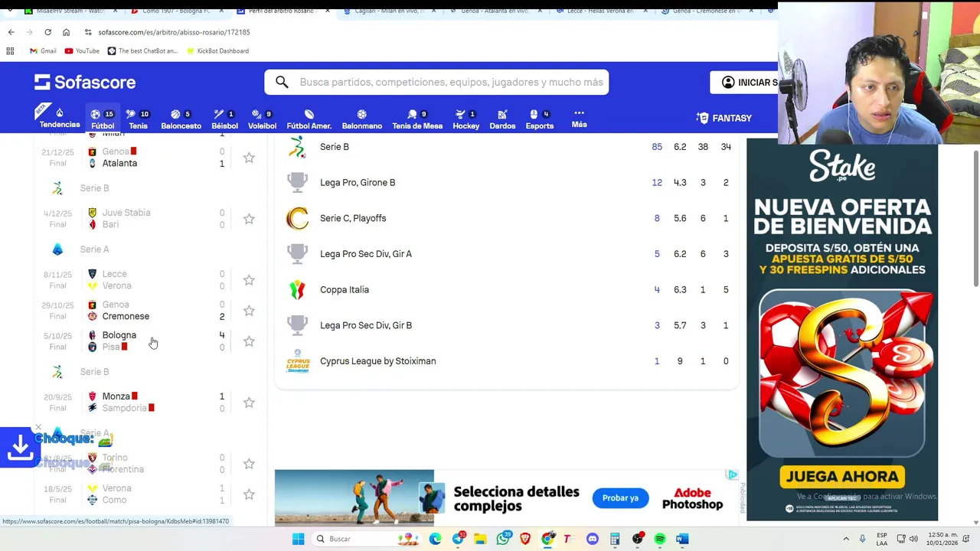The width and height of the screenshot is (980, 551).
Task: Select the Voleibol sport icon
Action: click(x=262, y=119)
